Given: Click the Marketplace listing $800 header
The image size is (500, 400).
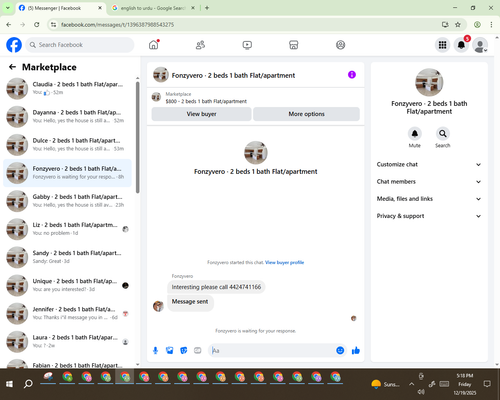Looking at the screenshot, I should tap(255, 97).
